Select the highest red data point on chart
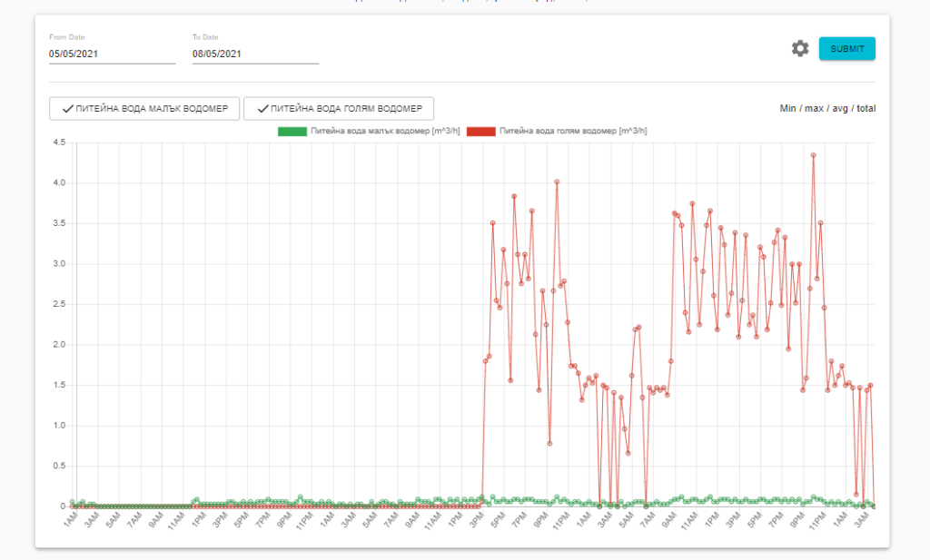The image size is (930, 560). click(813, 155)
